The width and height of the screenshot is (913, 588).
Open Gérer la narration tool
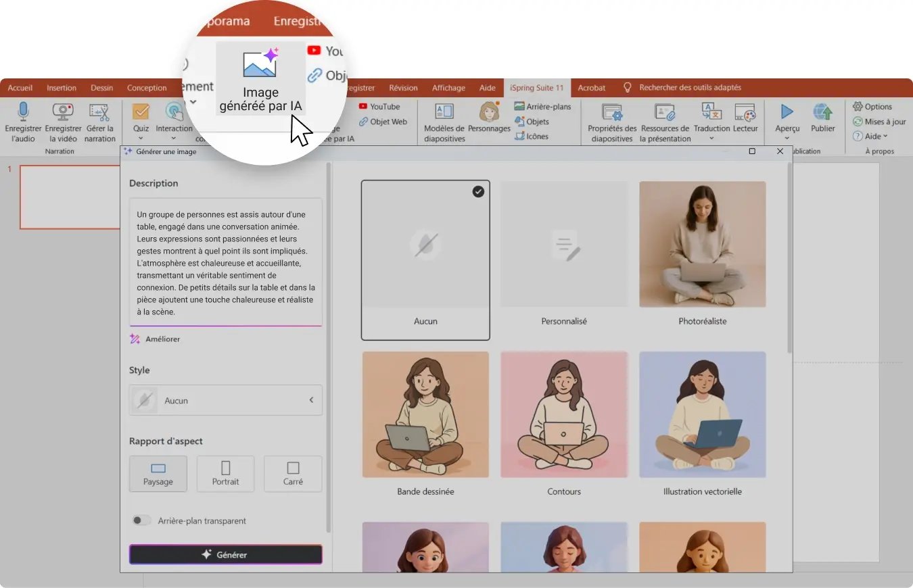[x=100, y=122]
